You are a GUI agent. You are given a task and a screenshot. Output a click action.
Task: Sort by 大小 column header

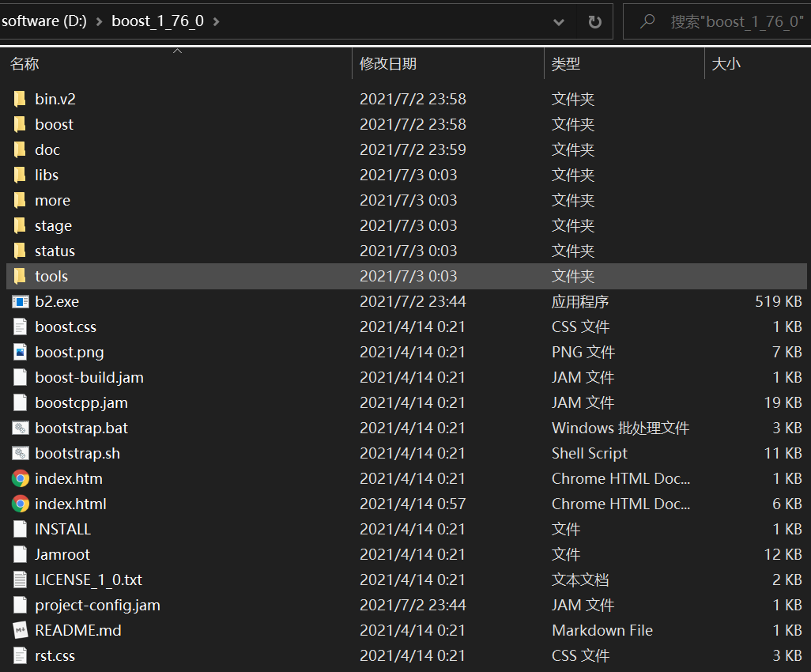coord(726,63)
